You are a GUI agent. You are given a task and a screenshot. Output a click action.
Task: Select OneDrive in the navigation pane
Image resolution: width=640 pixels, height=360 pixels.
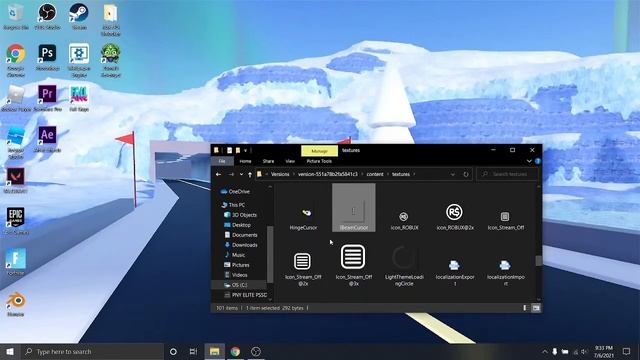pos(235,191)
